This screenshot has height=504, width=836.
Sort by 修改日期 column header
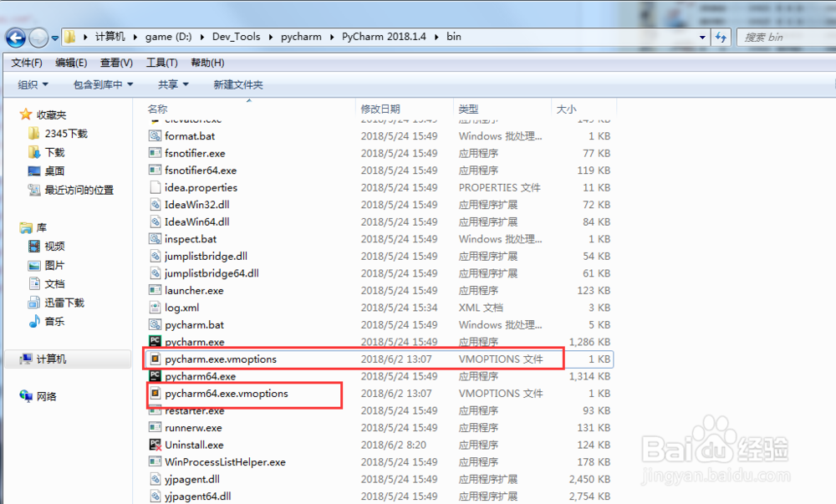[x=380, y=109]
